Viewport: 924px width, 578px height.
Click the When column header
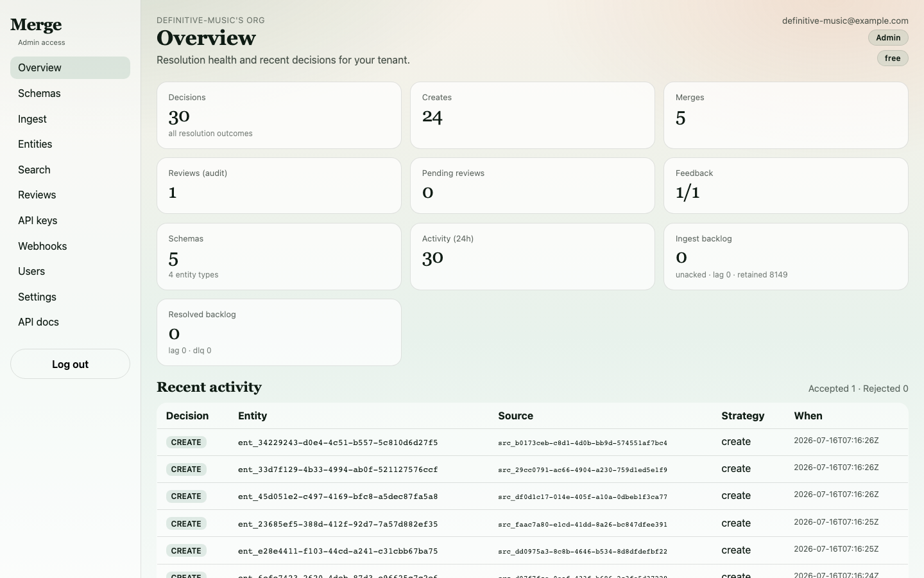pyautogui.click(x=809, y=416)
